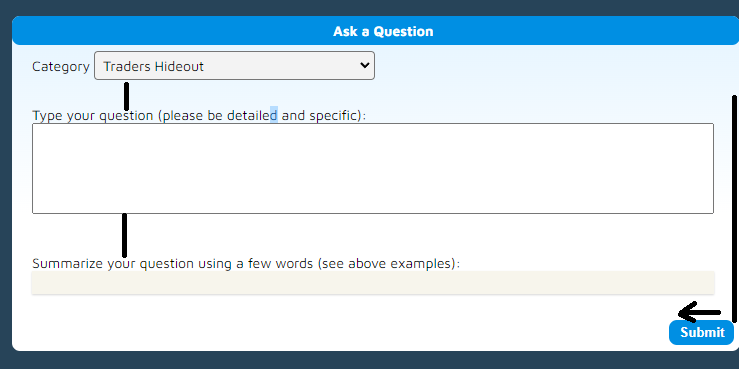Image resolution: width=739 pixels, height=386 pixels.
Task: Click the chevron arrow of Category select
Action: [x=364, y=66]
